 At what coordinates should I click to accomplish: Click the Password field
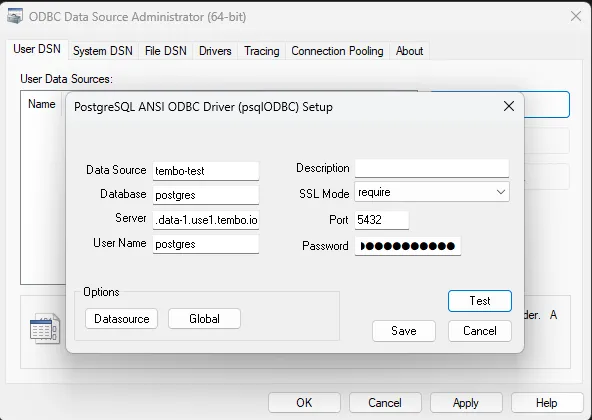(408, 246)
